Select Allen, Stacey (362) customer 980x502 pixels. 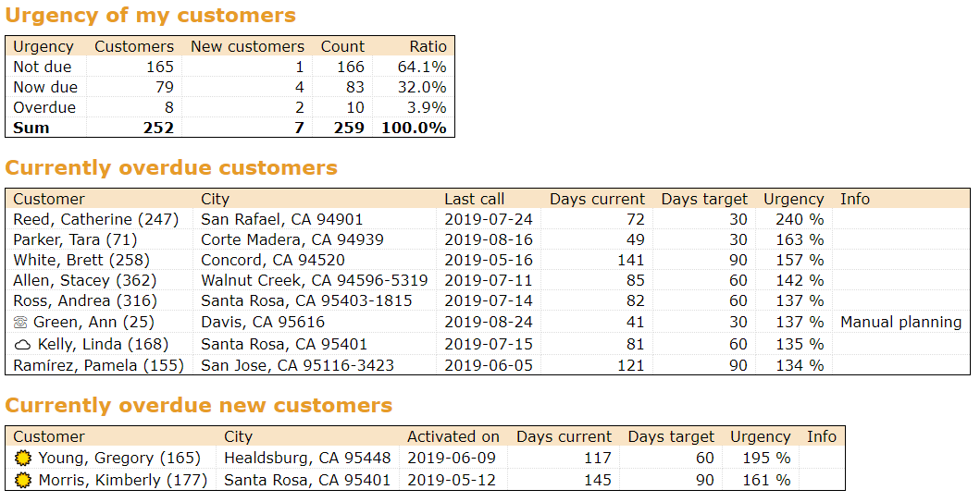[x=85, y=280]
